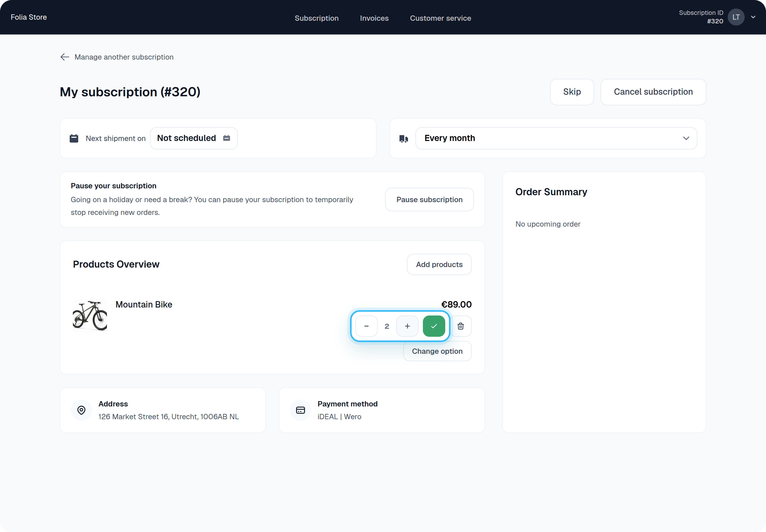766x532 pixels.
Task: Click the Skip button
Action: coord(572,92)
